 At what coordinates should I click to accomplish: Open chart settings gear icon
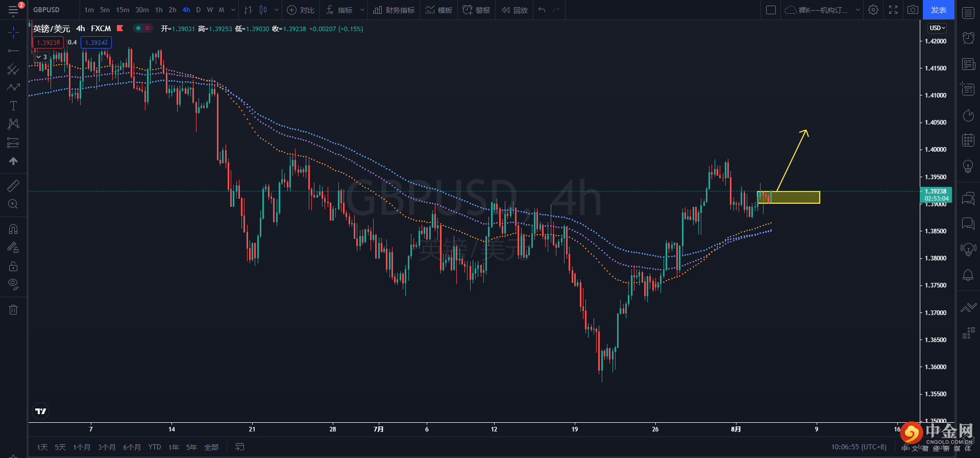point(873,10)
